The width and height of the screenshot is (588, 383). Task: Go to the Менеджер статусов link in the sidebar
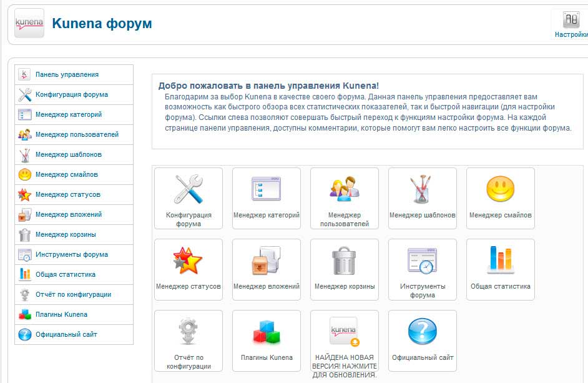(x=68, y=194)
